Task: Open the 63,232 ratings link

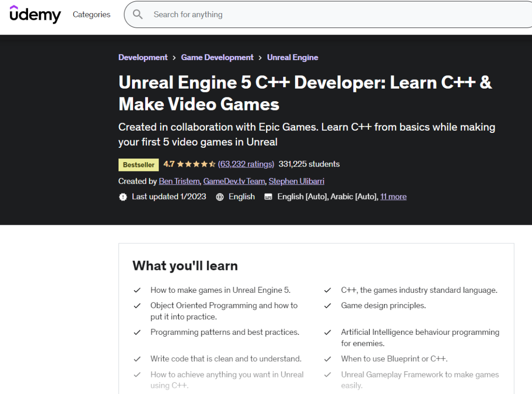Action: coord(246,164)
